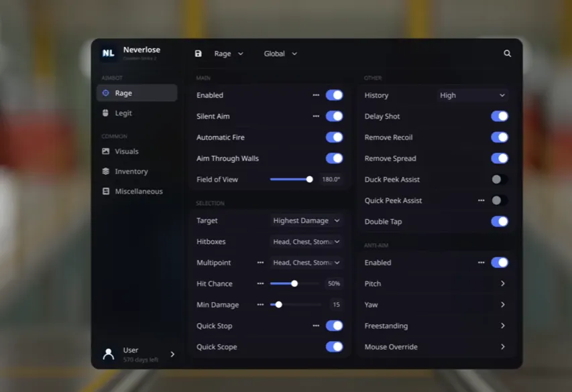The width and height of the screenshot is (572, 392).
Task: Expand the Yaw settings
Action: pos(503,305)
